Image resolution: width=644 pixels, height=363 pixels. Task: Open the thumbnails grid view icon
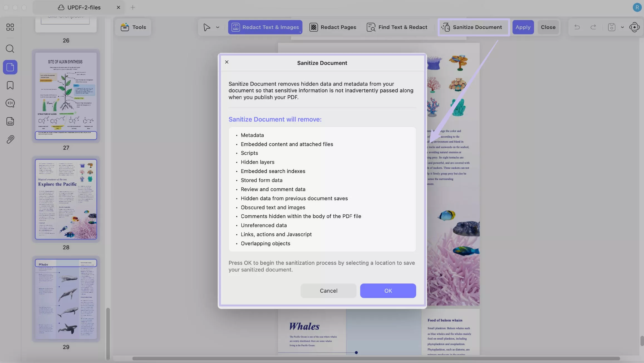(10, 27)
